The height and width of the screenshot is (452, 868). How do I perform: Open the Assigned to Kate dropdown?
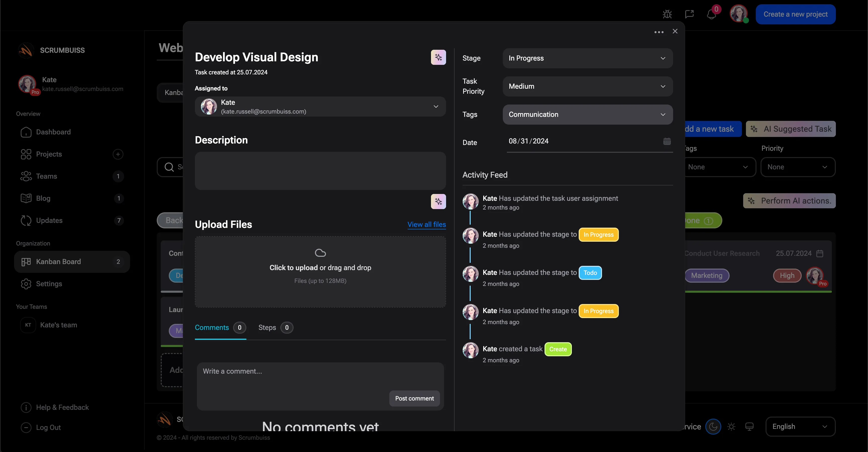pos(320,107)
